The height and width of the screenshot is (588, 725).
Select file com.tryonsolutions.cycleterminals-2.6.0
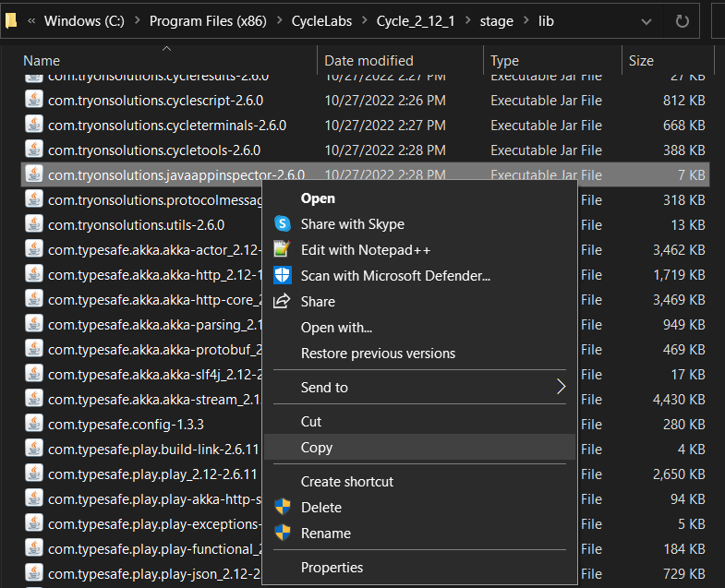point(167,126)
